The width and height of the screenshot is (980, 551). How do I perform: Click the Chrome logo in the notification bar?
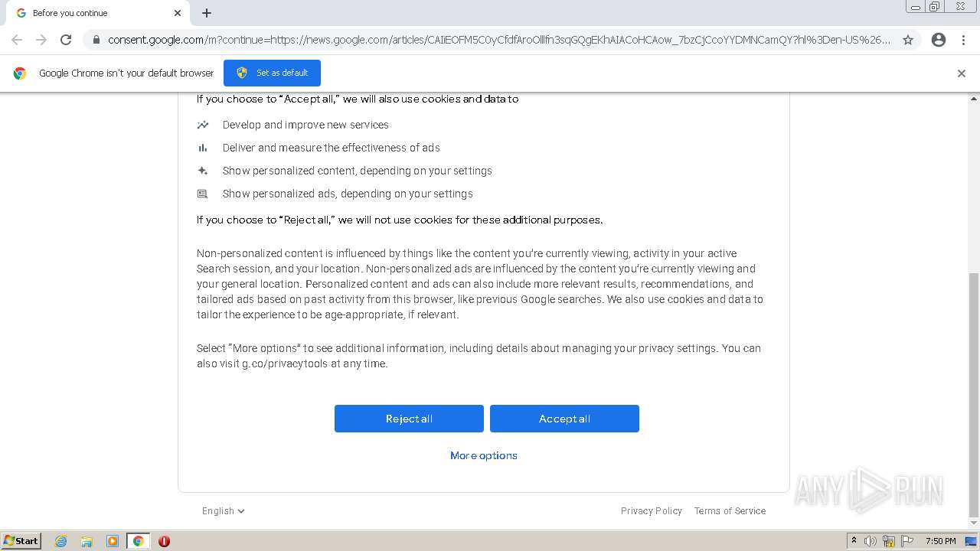point(20,73)
